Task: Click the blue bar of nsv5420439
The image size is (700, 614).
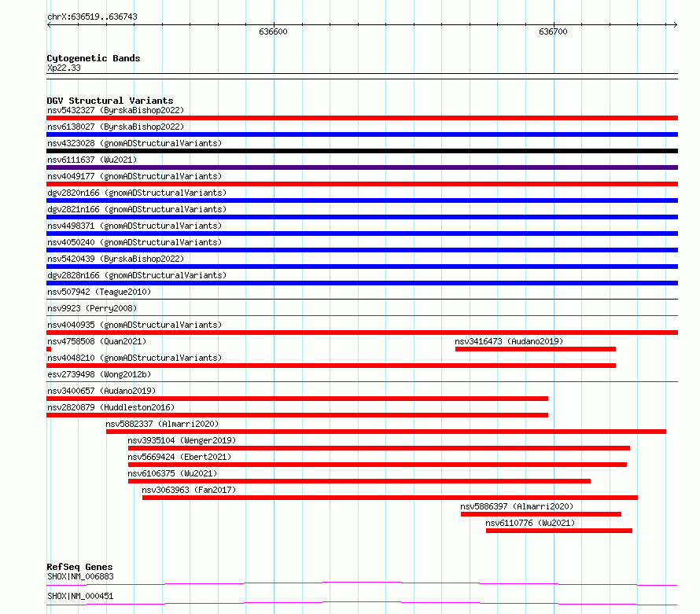Action: (362, 267)
